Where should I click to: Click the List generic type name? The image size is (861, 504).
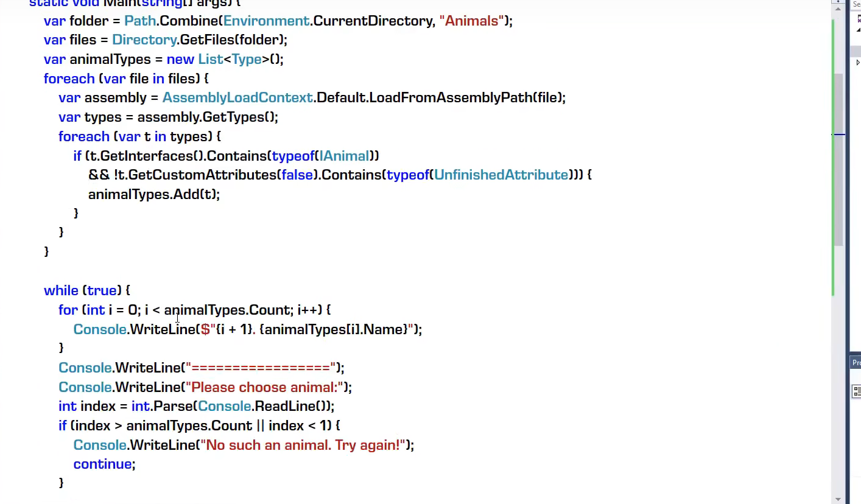tap(212, 59)
